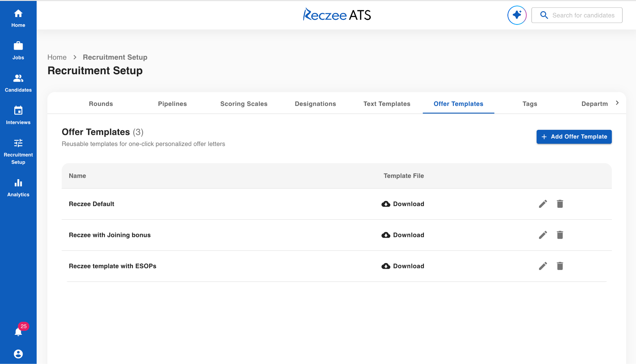Download Reczee with Joining bonus file
Screen dimensions: 636x364
pos(402,235)
